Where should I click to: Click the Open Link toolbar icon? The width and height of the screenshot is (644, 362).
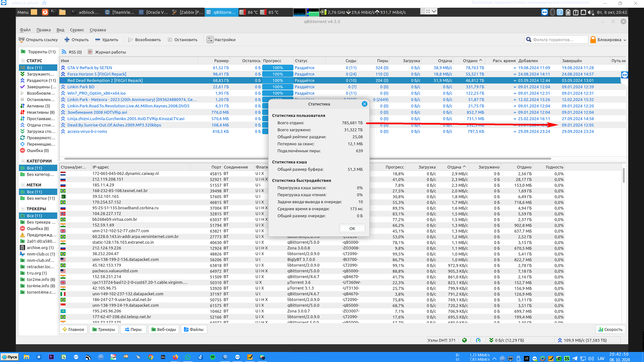(22, 40)
